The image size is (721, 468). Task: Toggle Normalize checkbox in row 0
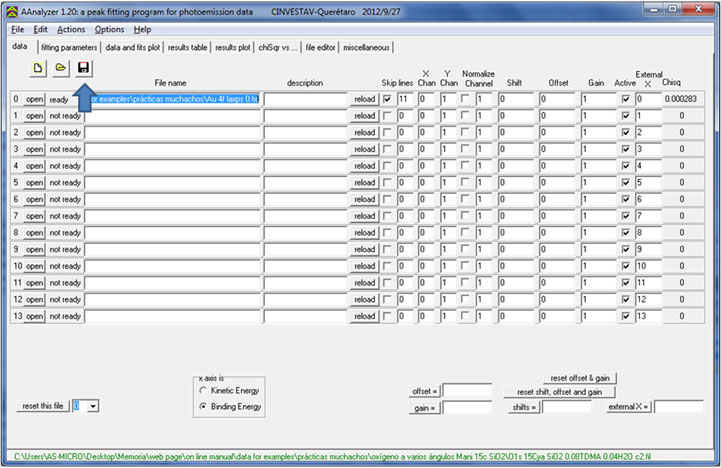[467, 100]
